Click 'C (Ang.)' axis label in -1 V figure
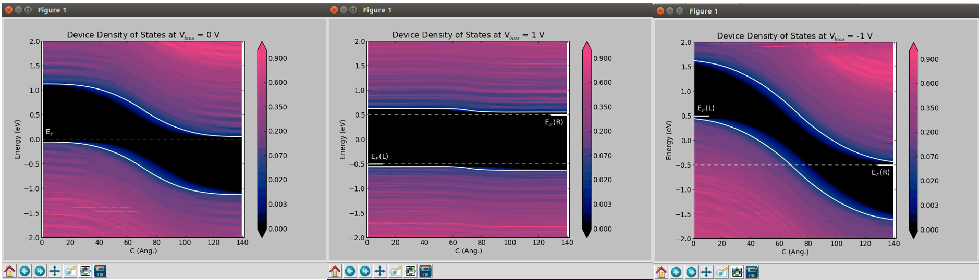The width and height of the screenshot is (980, 280). [795, 252]
